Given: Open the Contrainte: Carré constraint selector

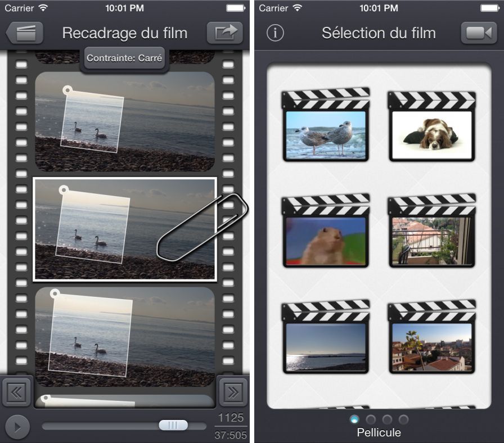Looking at the screenshot, I should tap(125, 58).
